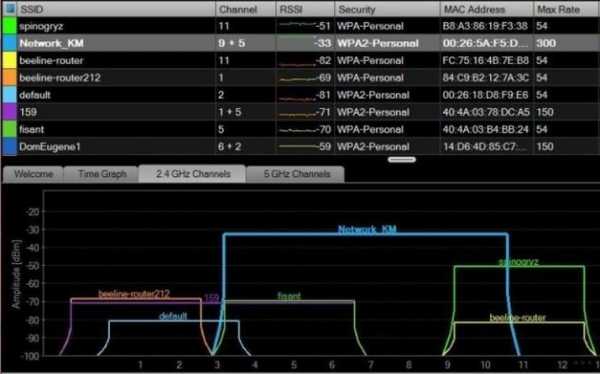Select the Network_KM row in the list

[x=300, y=43]
